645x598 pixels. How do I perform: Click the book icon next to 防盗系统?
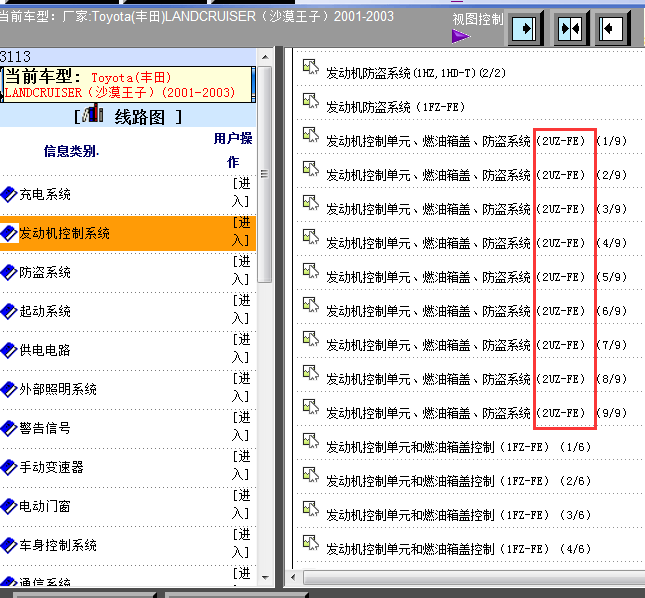coord(9,272)
